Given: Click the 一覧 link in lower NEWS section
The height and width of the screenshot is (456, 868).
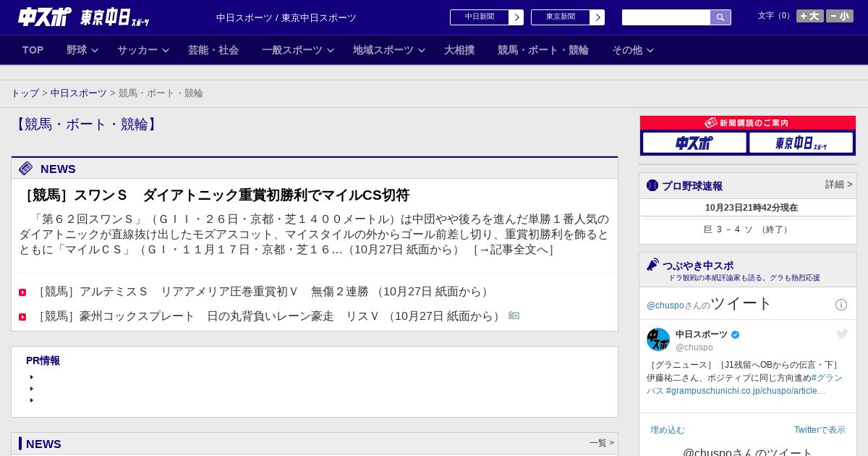Looking at the screenshot, I should pos(602,443).
